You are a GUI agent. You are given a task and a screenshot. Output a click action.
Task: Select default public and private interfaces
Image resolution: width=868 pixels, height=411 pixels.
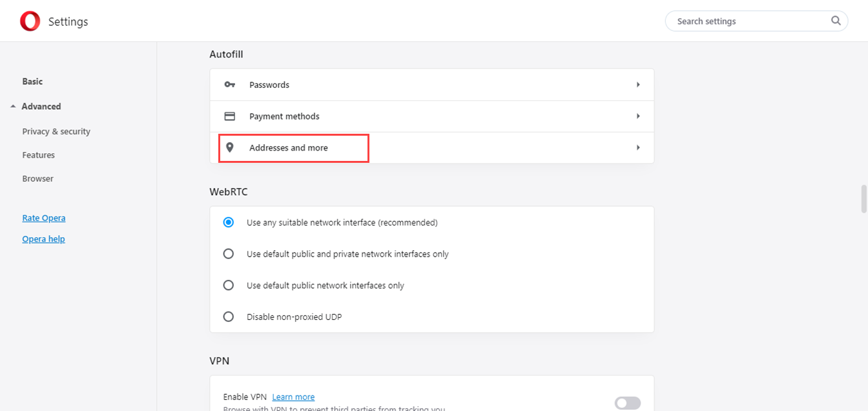coord(228,254)
